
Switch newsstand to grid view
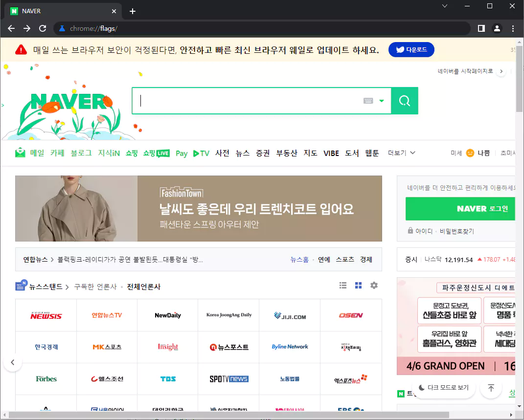point(358,286)
